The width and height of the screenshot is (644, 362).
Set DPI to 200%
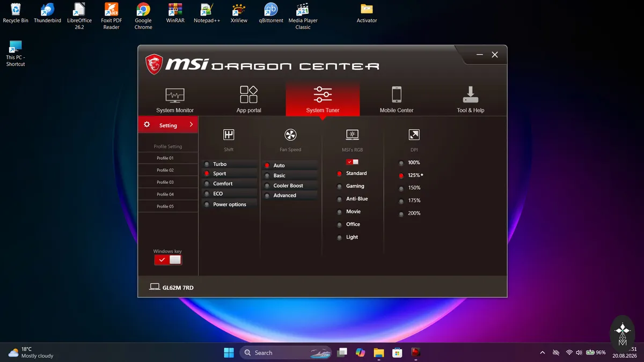point(409,213)
